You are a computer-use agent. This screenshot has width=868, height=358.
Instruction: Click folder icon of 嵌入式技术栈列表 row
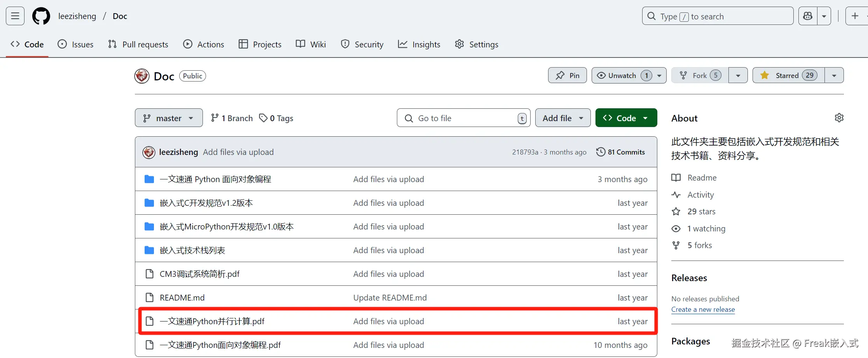pos(149,250)
